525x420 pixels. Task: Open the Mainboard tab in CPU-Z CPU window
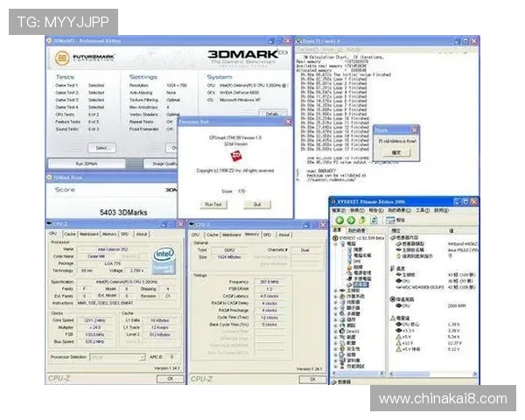89,234
